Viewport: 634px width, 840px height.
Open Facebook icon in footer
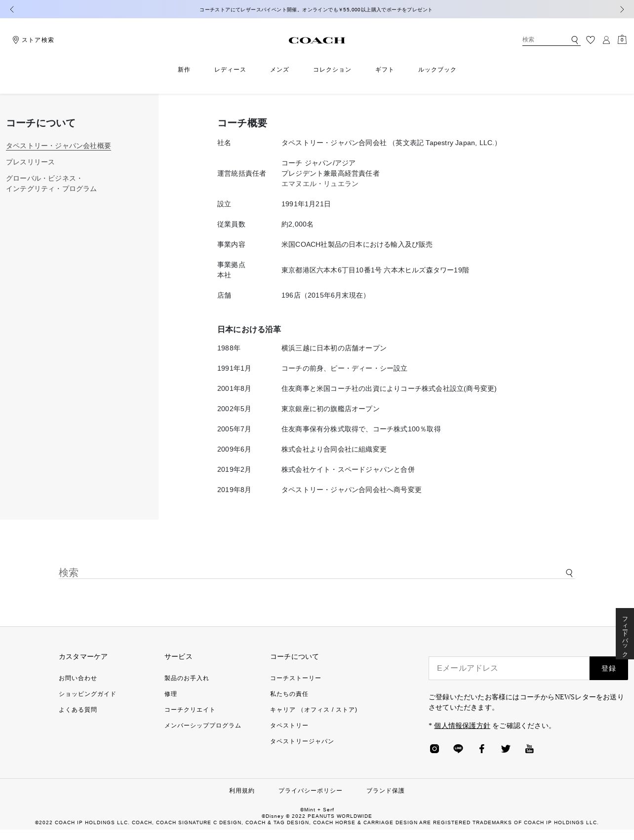pos(482,749)
